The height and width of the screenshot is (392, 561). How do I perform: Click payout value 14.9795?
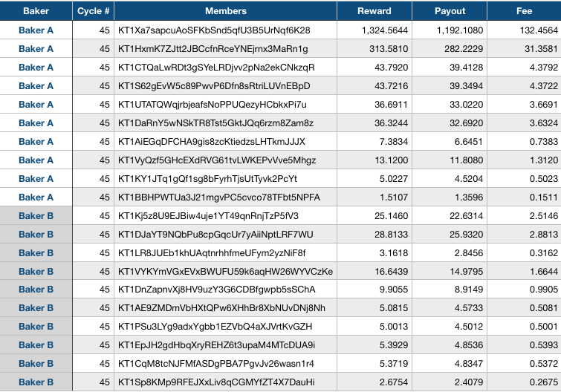466,272
